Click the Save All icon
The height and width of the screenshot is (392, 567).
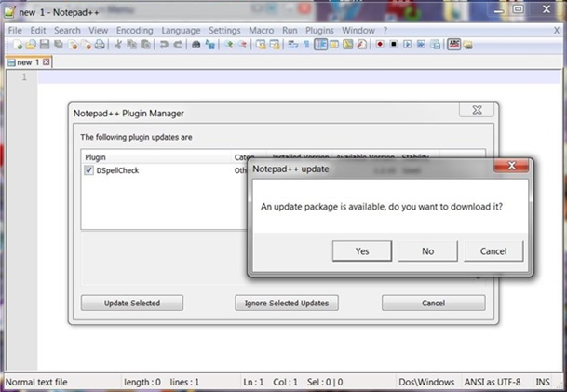coord(59,45)
